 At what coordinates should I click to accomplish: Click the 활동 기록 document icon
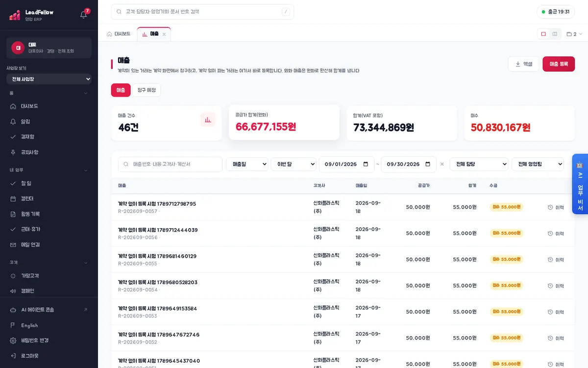[13, 214]
